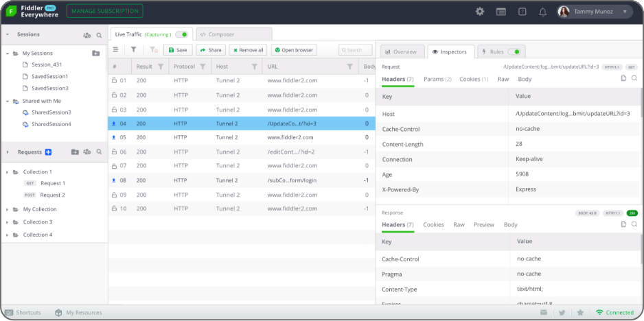Open the settings gear in top bar
Screen dimensions: 644x321
pos(480,12)
